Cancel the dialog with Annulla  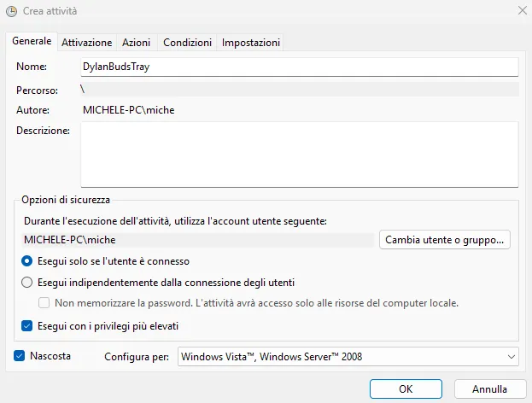pyautogui.click(x=490, y=388)
